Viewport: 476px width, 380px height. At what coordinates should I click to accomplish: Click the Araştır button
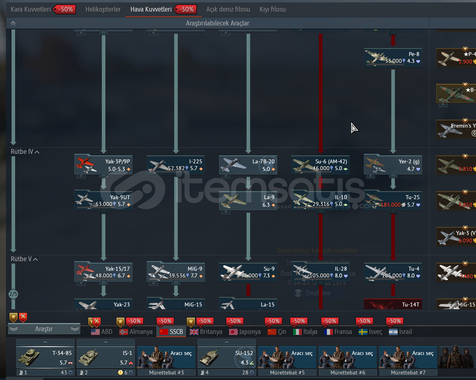[44, 329]
